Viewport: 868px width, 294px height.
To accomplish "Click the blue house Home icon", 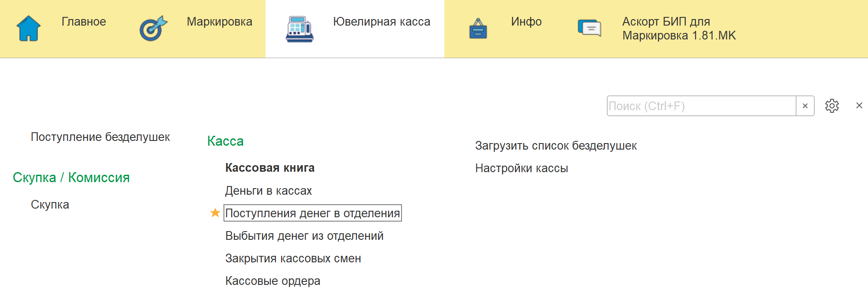I will (29, 29).
